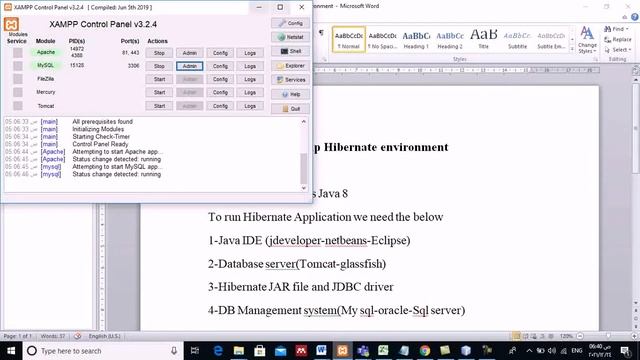640x360 pixels.
Task: Open Task View on the taskbar
Action: (195, 351)
